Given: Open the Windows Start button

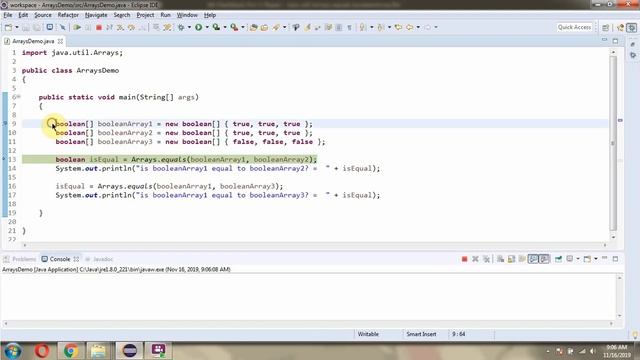Looking at the screenshot, I should tap(12, 351).
